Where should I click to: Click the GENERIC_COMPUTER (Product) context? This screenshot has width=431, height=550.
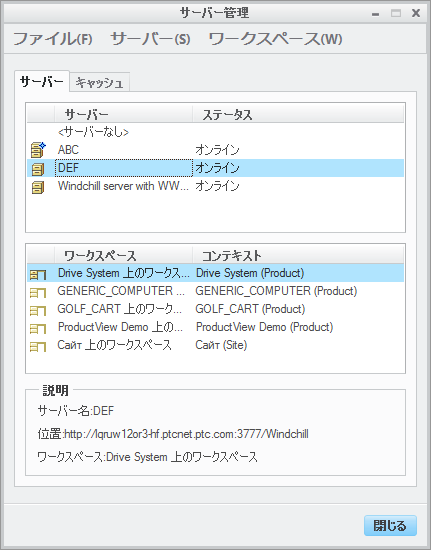click(x=276, y=291)
